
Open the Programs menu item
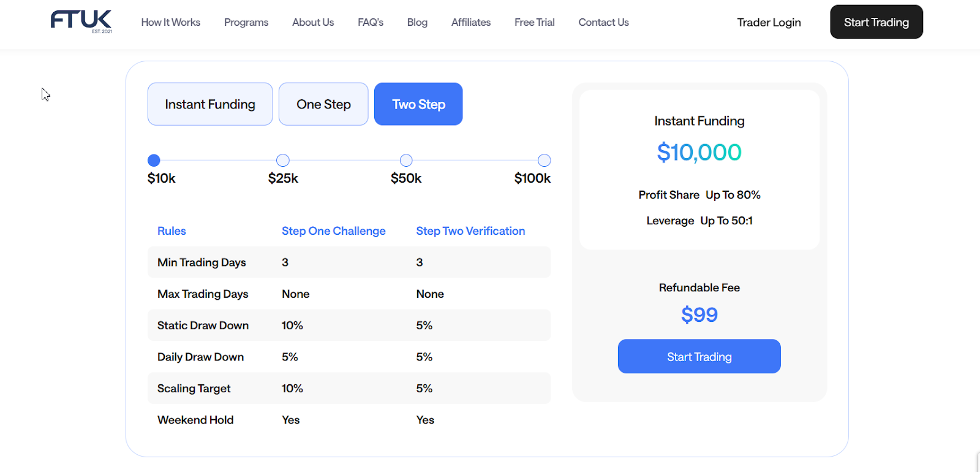tap(246, 23)
